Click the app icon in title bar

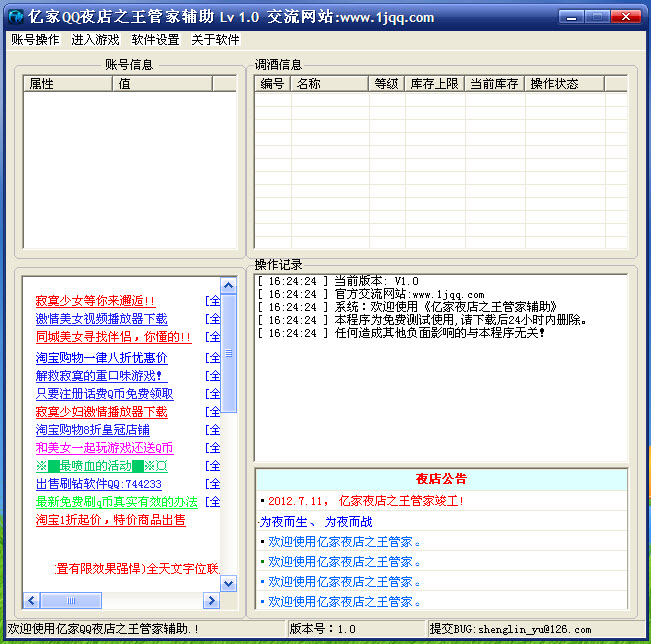(x=16, y=17)
